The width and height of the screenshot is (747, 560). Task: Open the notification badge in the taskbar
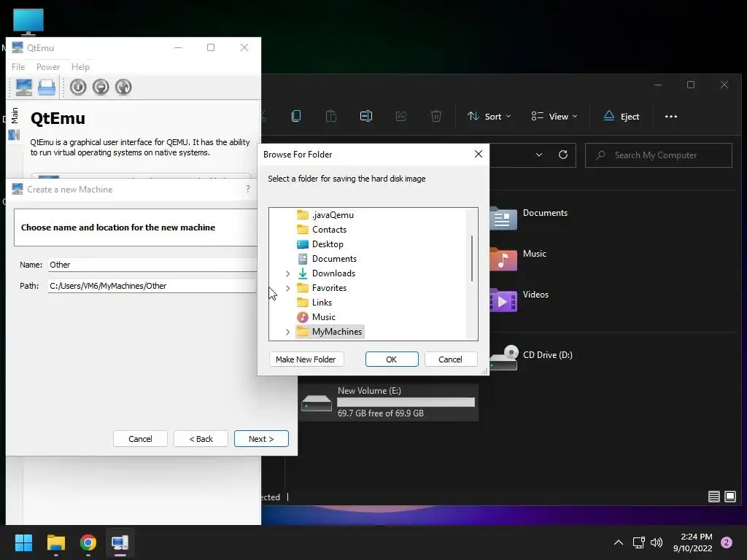point(727,542)
